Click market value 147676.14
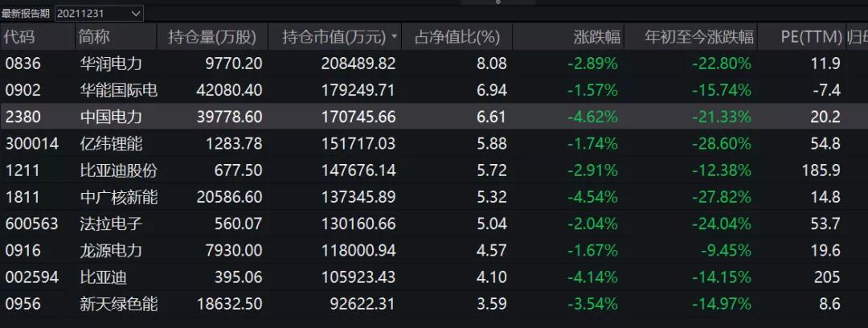The image size is (868, 328). pos(358,170)
